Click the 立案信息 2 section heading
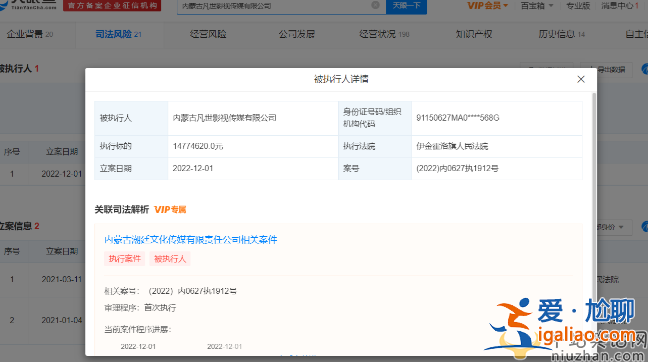The image size is (648, 362). pyautogui.click(x=19, y=226)
